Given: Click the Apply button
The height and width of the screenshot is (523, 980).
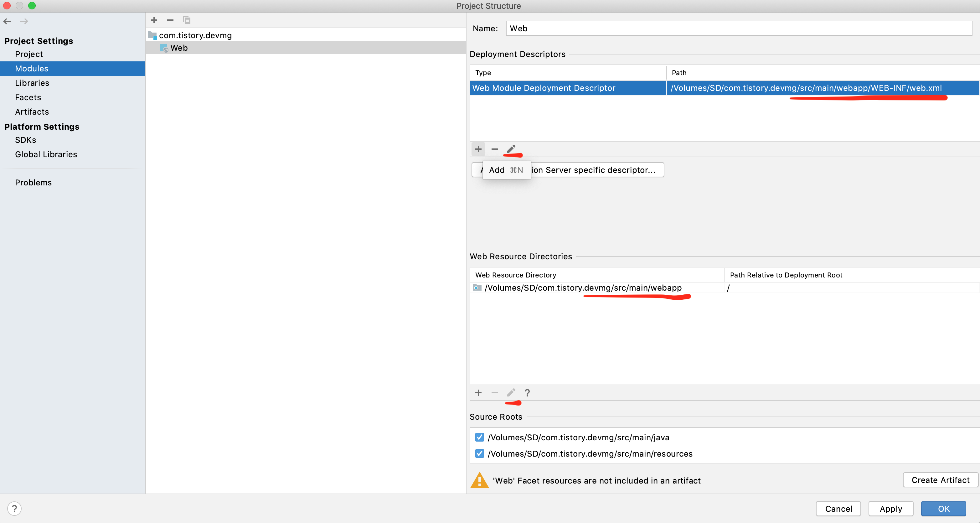Looking at the screenshot, I should click(890, 509).
